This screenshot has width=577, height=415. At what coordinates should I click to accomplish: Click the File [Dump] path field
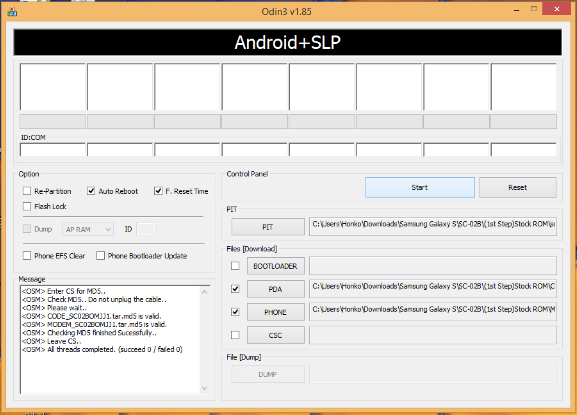click(433, 374)
